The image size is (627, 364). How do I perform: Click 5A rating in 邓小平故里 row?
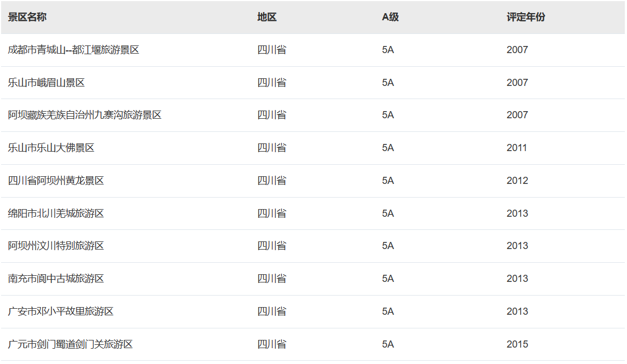388,311
